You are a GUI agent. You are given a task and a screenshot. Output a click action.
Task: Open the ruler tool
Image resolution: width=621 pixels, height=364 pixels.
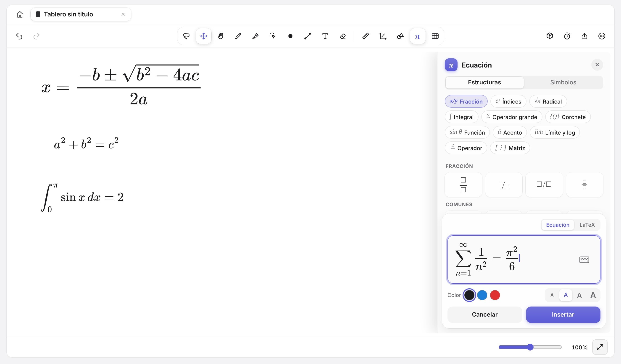click(x=366, y=36)
